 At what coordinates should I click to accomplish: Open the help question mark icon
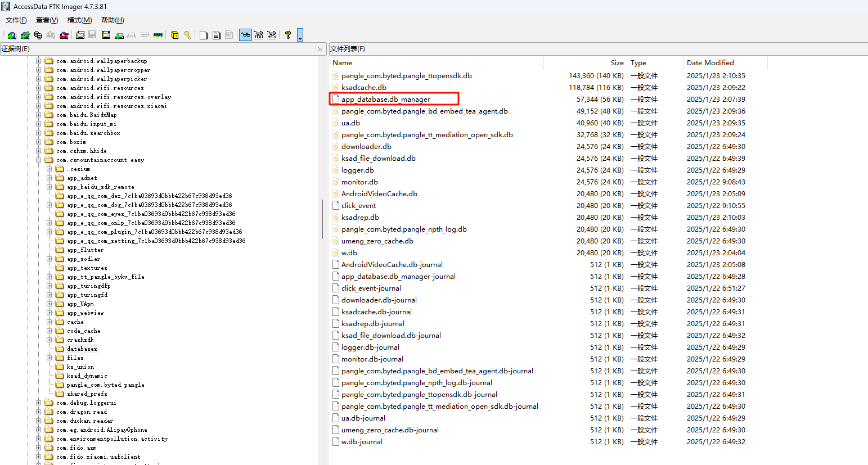pyautogui.click(x=288, y=35)
